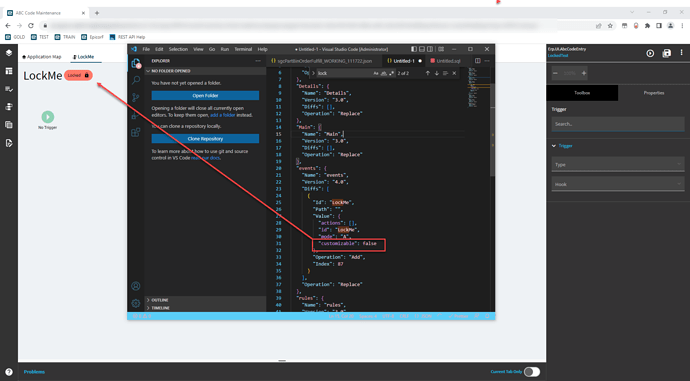
Task: Open VS Code Search icon in activity bar
Action: tap(136, 80)
